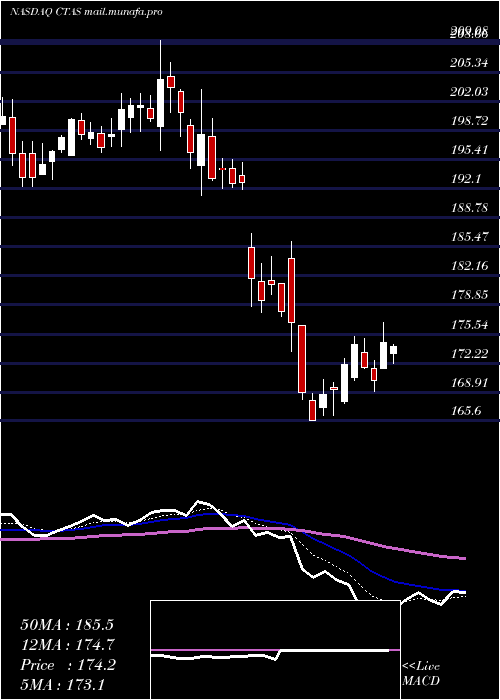
Task: Click the 192.1 price axis label
Action: pyautogui.click(x=466, y=179)
